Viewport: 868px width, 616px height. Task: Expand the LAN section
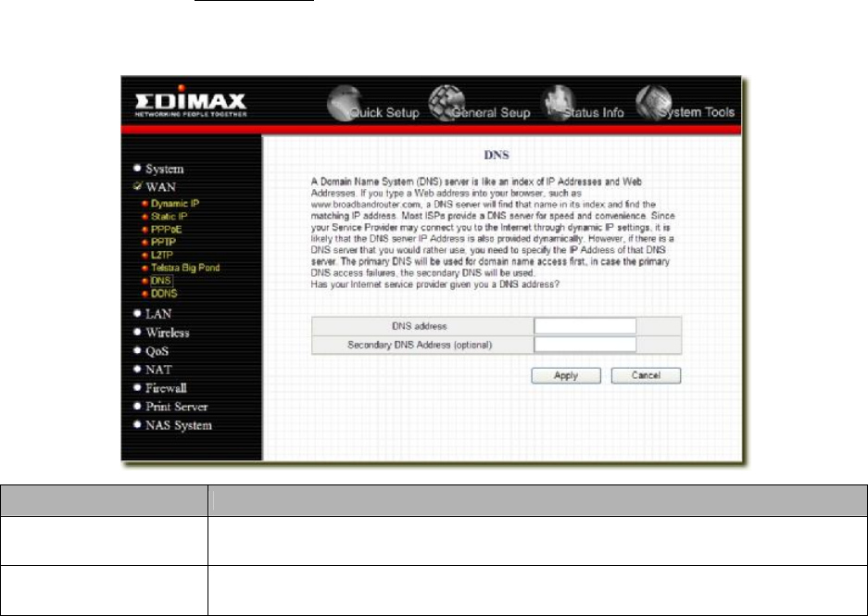(158, 314)
